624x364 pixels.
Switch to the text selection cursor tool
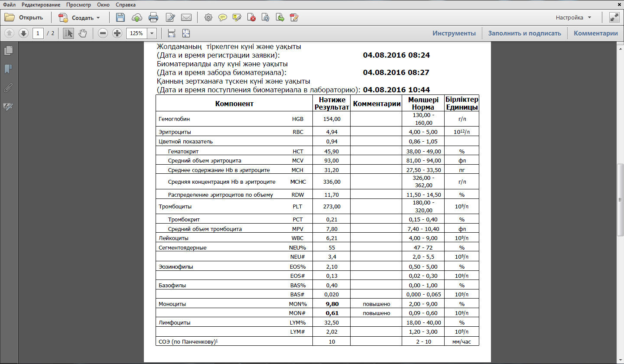[68, 33]
